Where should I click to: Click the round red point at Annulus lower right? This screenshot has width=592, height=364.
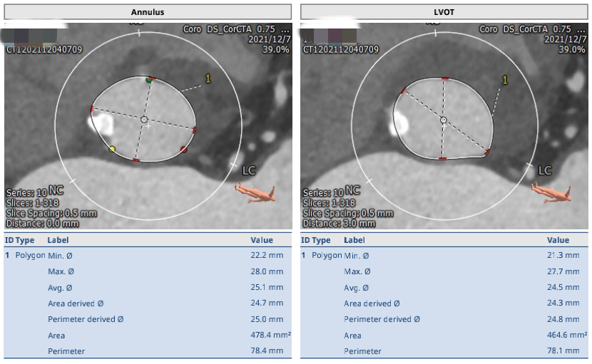(184, 150)
